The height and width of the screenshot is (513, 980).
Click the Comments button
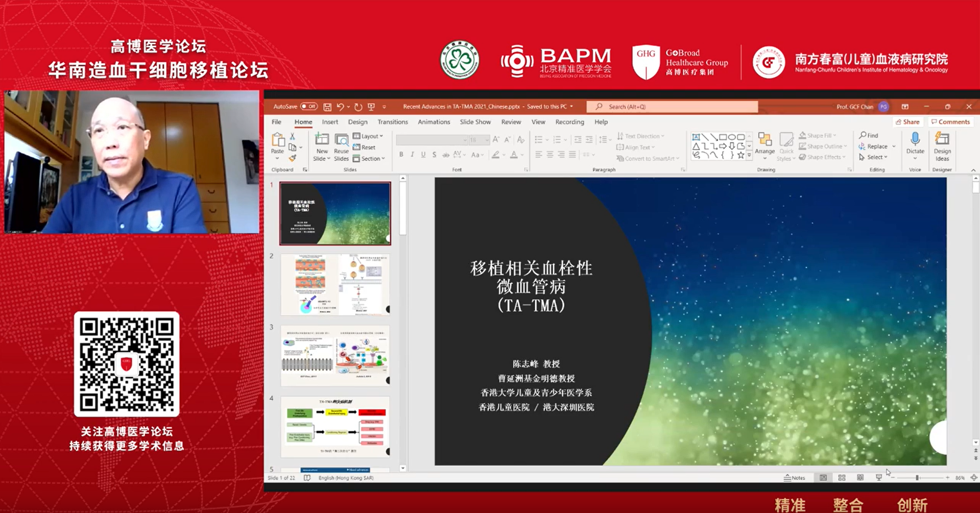(950, 122)
